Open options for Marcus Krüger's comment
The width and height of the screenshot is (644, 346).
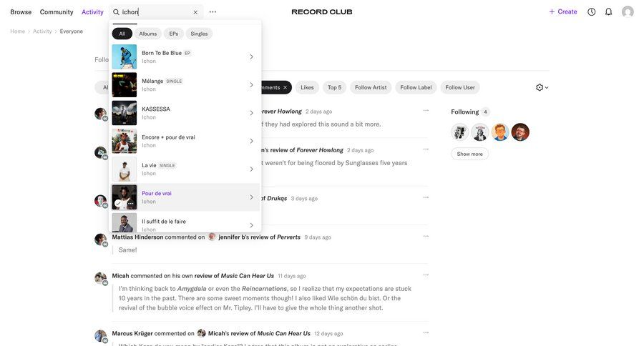coord(426,333)
